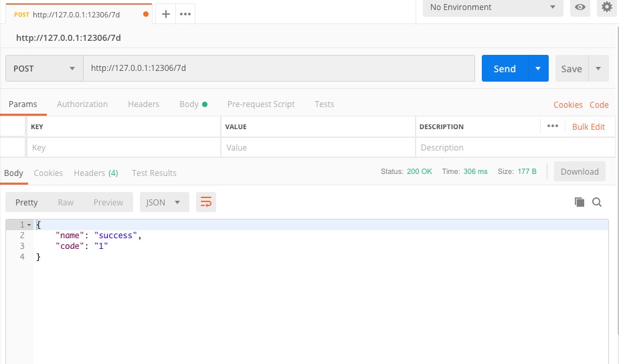Open the Pre-request Script tab
This screenshot has width=619, height=364.
[260, 104]
